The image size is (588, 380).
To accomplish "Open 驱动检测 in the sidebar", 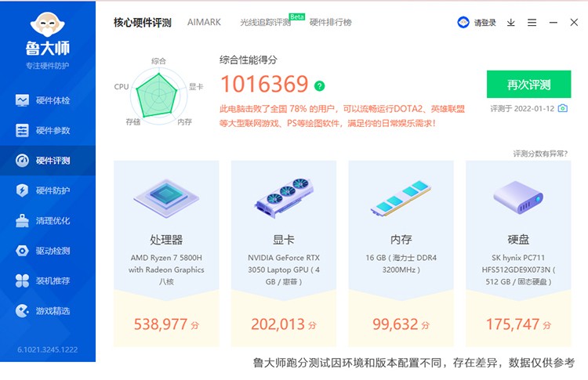I will (x=48, y=251).
